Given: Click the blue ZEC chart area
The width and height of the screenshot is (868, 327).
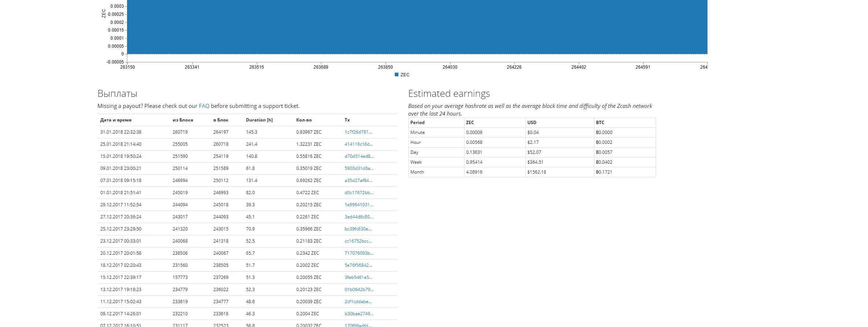Looking at the screenshot, I should pos(417,28).
